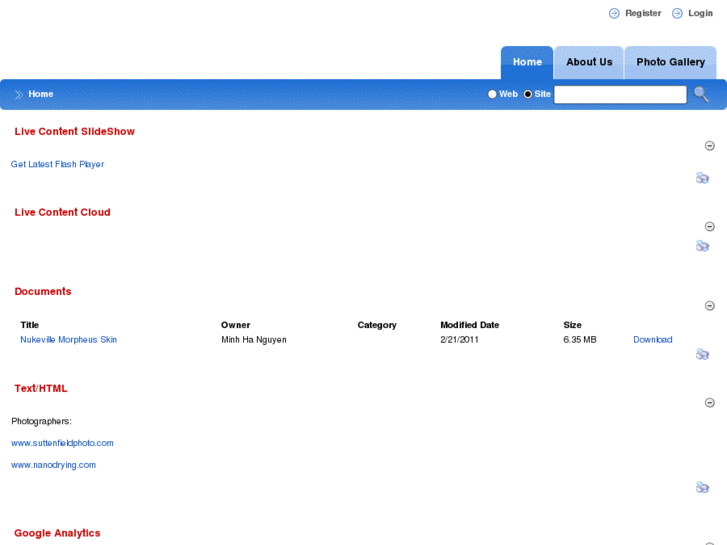
Task: Click the breadcrumb chevron icon beside Home
Action: click(x=19, y=95)
